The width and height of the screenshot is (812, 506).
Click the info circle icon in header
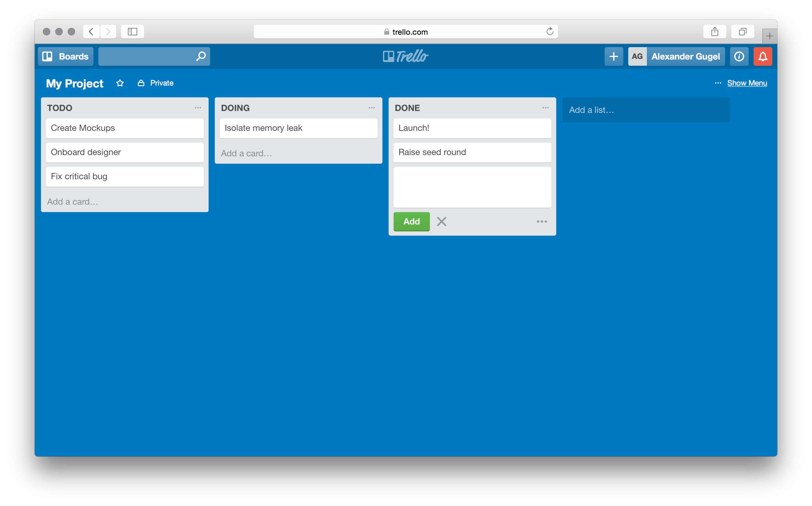point(739,56)
